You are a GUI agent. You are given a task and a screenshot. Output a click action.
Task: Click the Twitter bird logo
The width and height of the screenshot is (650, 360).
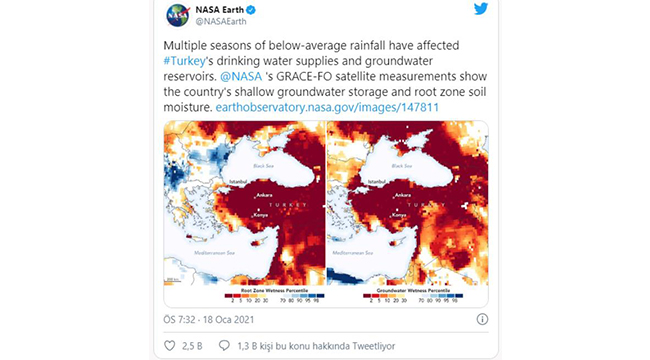(x=481, y=9)
